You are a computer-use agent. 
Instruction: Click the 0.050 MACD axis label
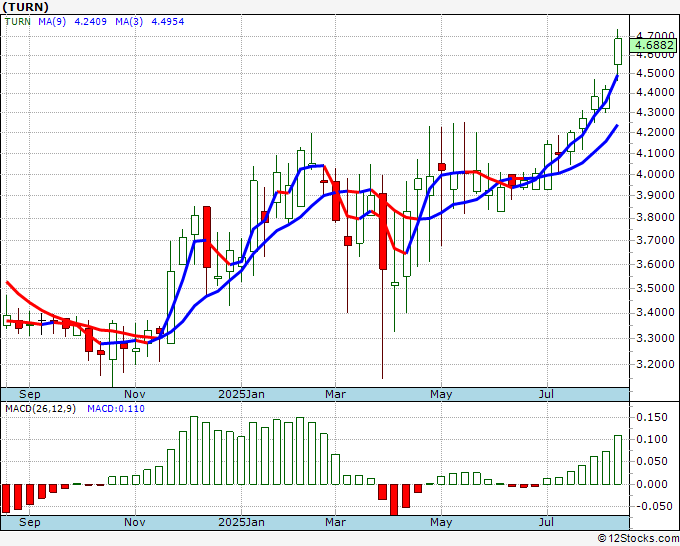click(652, 461)
